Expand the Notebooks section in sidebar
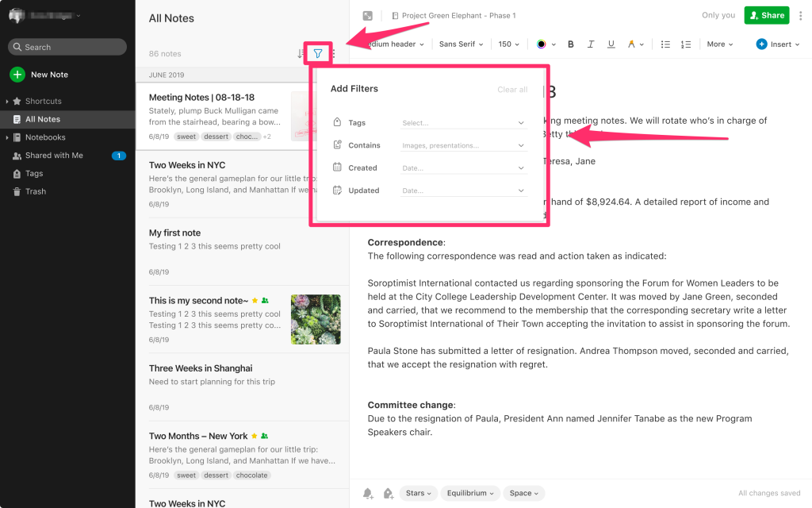This screenshot has width=812, height=508. tap(6, 137)
